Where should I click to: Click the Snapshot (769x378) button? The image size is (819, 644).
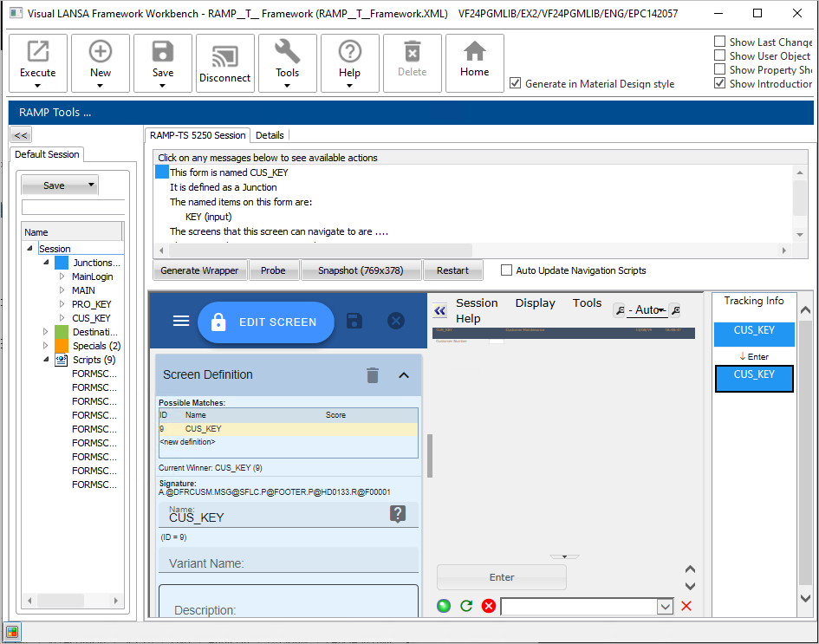coord(361,270)
